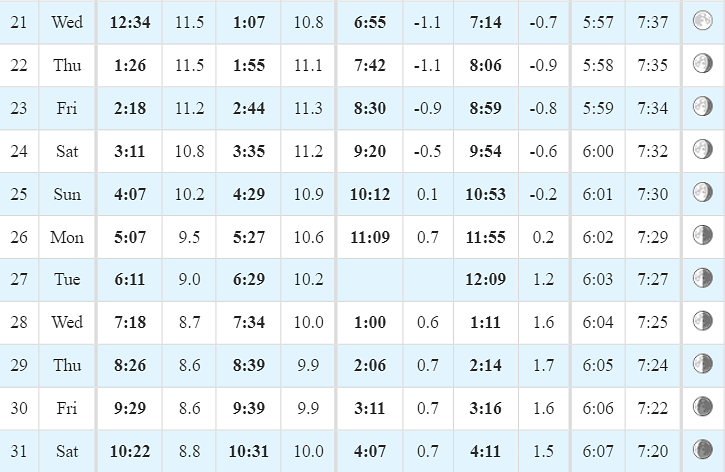
Task: Click sunrise time 6:00 on Sat 24
Action: 598,152
